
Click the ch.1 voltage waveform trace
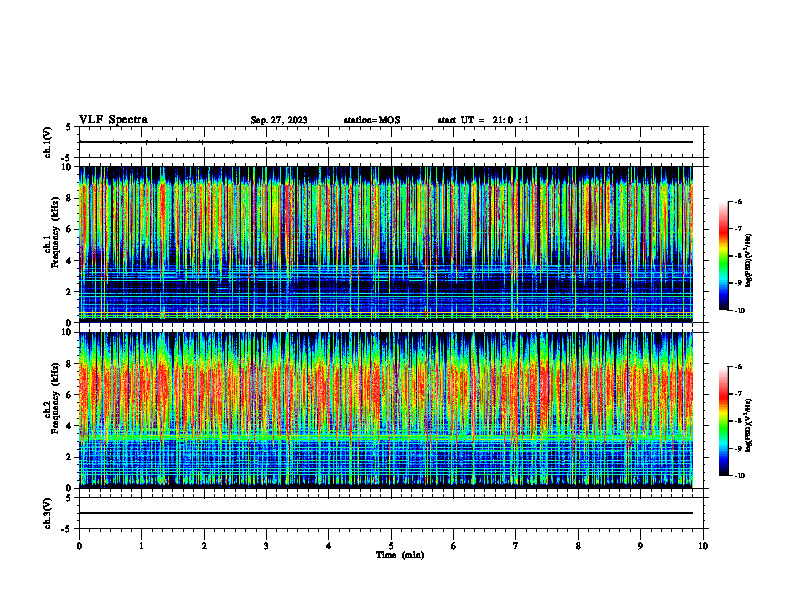(x=386, y=142)
